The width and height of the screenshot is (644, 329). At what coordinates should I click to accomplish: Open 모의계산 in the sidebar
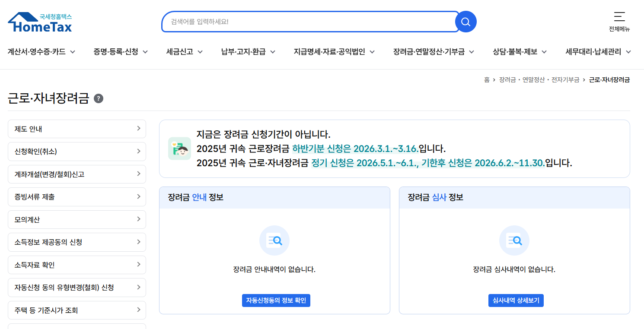tap(77, 219)
